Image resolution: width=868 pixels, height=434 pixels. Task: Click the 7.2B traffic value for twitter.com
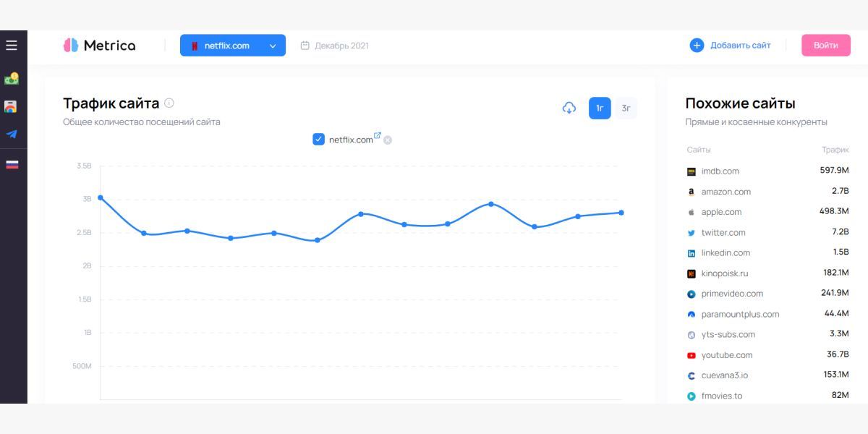click(840, 232)
